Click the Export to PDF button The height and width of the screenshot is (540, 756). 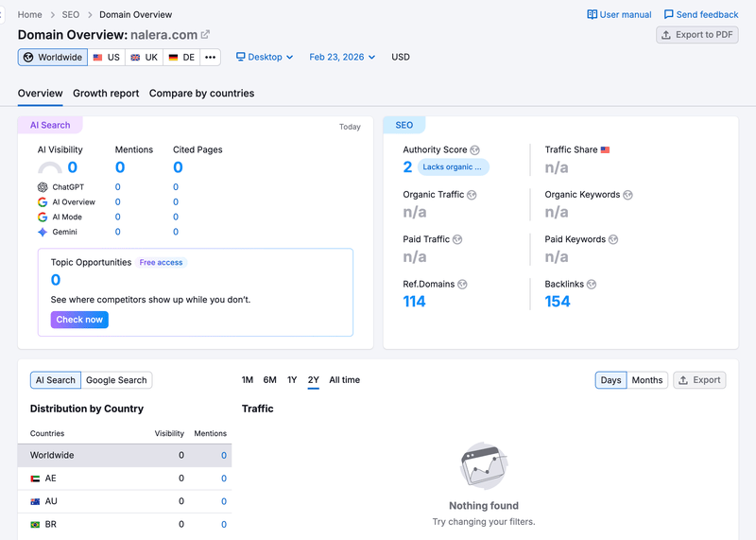point(697,35)
